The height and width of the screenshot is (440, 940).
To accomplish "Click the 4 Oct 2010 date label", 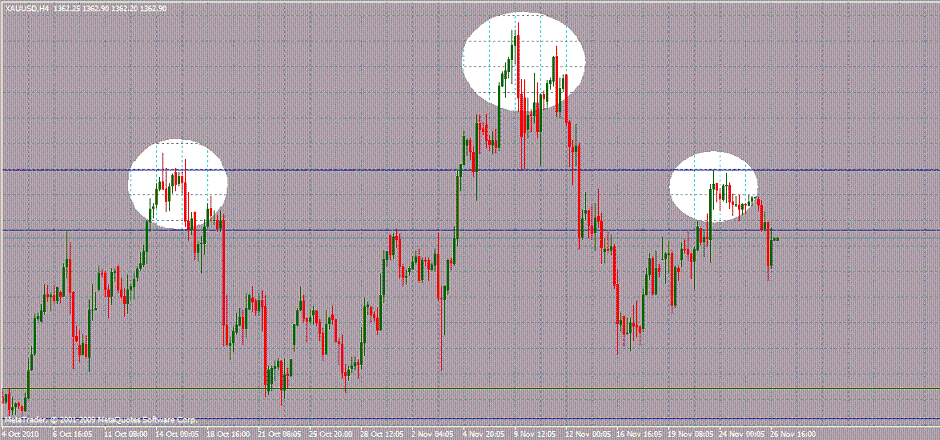I will point(18,435).
